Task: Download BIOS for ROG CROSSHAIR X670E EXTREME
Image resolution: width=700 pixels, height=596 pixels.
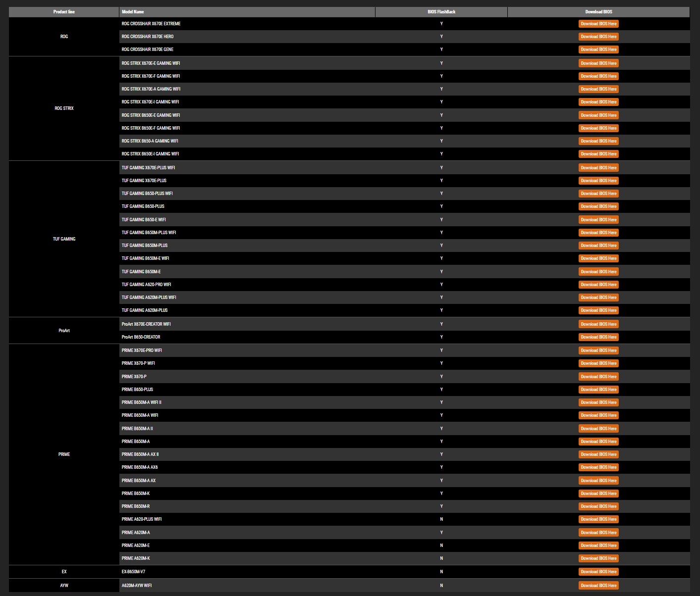Action: 598,24
